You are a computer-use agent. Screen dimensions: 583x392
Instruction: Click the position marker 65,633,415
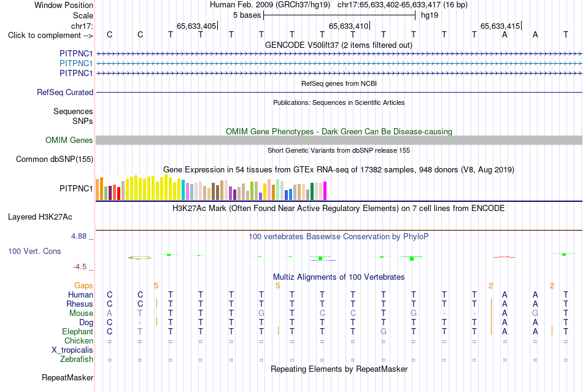(x=500, y=26)
